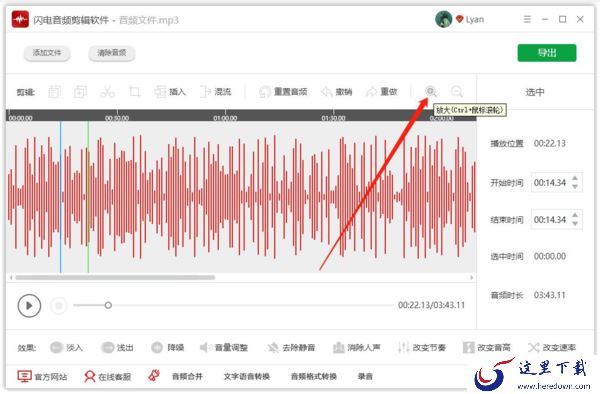
Task: Switch to the 选中 tab
Action: pos(535,92)
